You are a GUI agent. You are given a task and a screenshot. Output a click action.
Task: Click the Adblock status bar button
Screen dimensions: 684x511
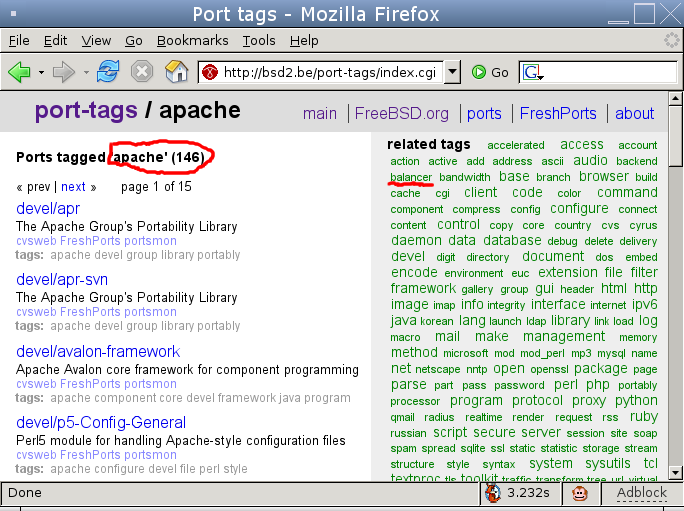coord(641,493)
